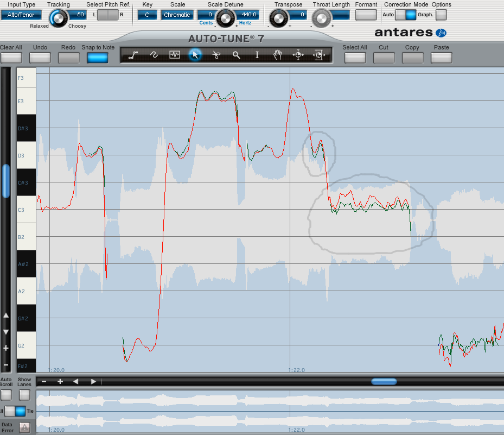Image resolution: width=504 pixels, height=435 pixels.
Task: Click the Copy button
Action: point(412,58)
